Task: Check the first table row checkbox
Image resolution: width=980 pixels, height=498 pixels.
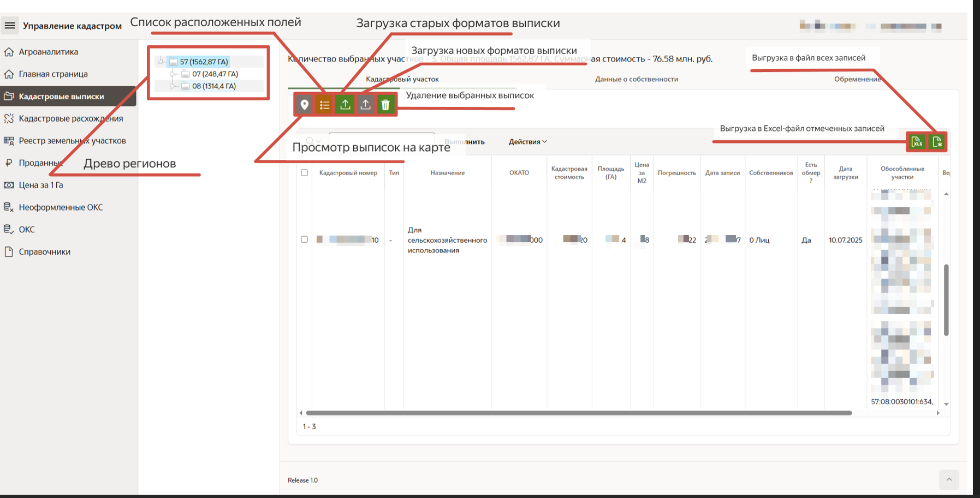Action: point(305,239)
